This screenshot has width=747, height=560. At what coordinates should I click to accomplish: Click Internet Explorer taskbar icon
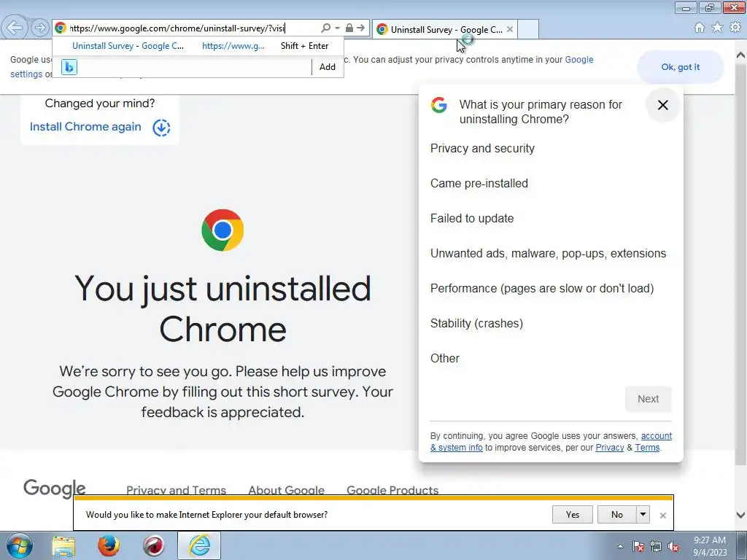199,546
